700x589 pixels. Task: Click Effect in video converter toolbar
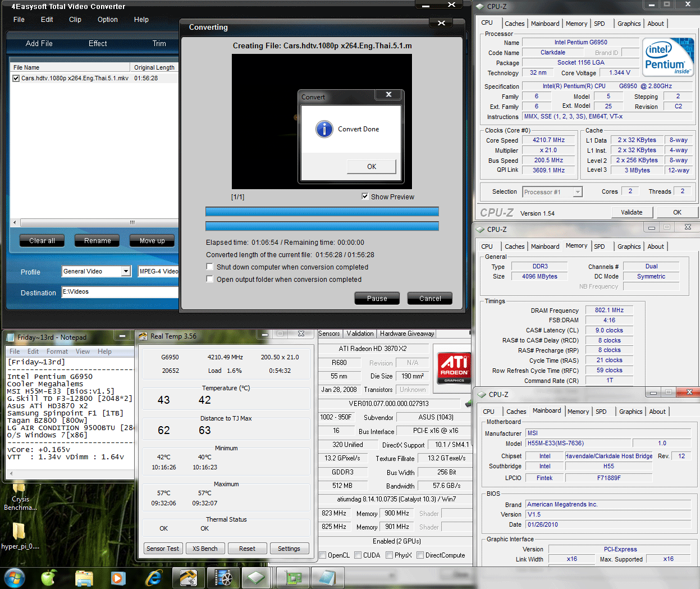coord(98,43)
